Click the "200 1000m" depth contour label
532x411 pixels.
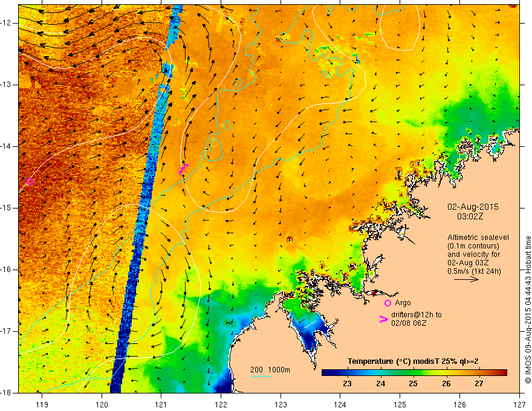pos(270,370)
